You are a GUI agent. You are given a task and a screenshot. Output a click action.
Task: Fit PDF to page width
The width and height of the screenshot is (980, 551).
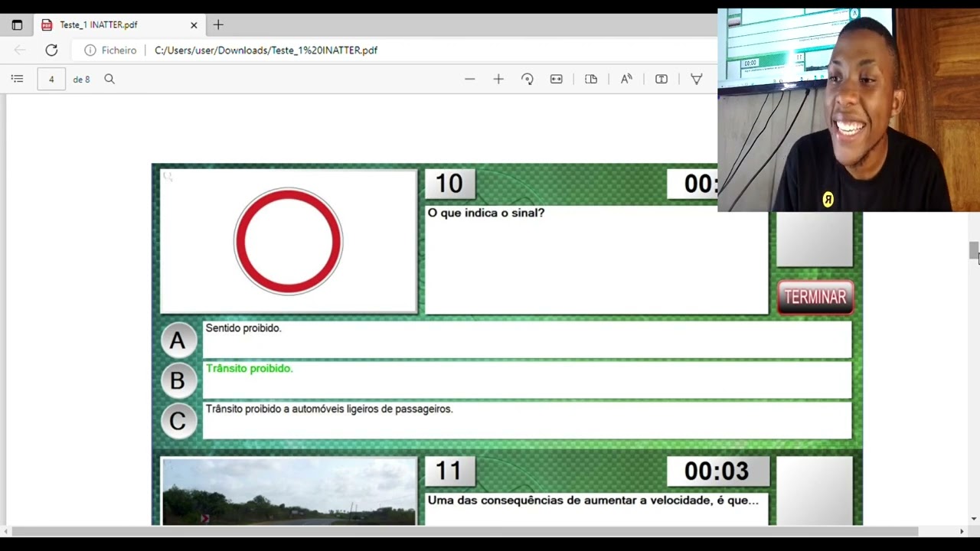click(x=557, y=79)
